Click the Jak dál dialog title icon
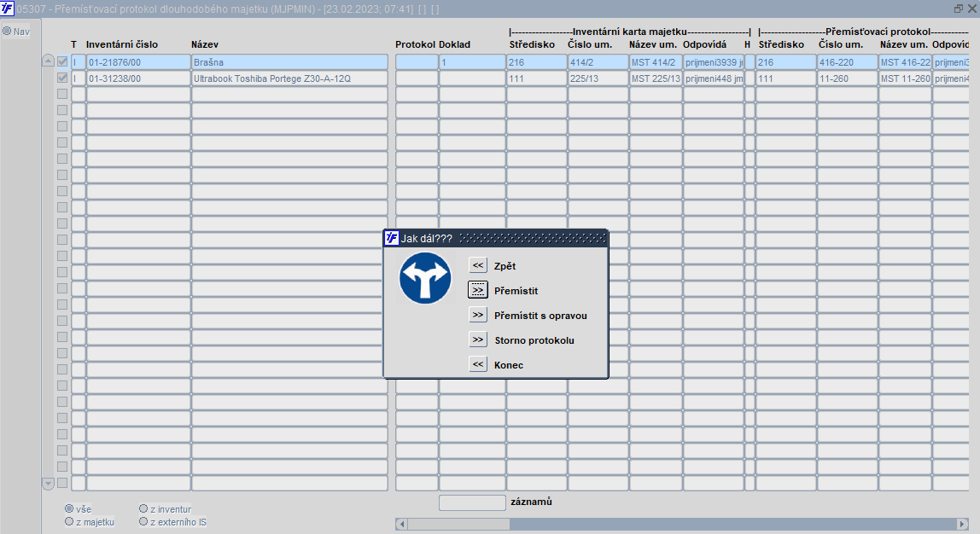The image size is (980, 534). click(x=391, y=238)
